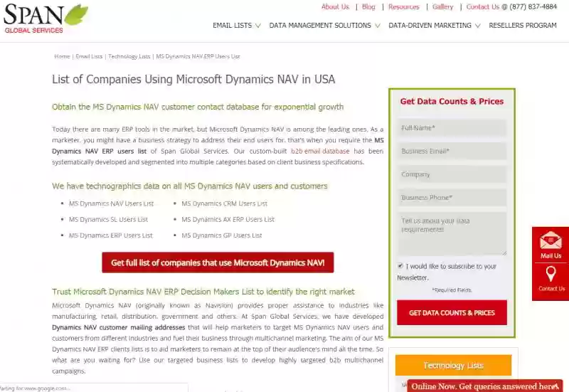The height and width of the screenshot is (392, 569).
Task: Click the Span Global Services logo
Action: 46,18
